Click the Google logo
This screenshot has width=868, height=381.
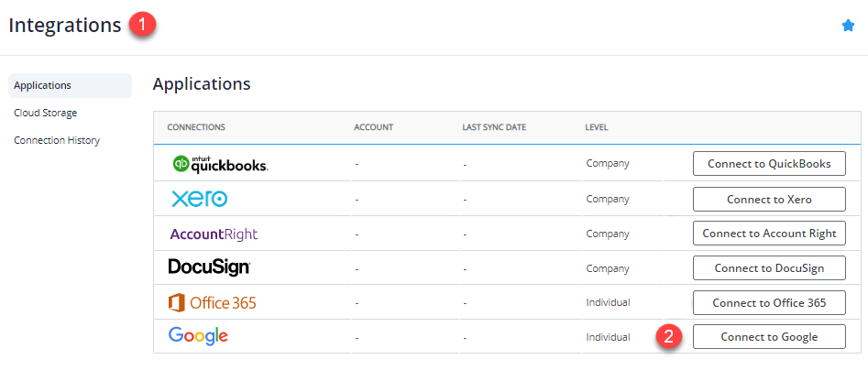pyautogui.click(x=198, y=336)
